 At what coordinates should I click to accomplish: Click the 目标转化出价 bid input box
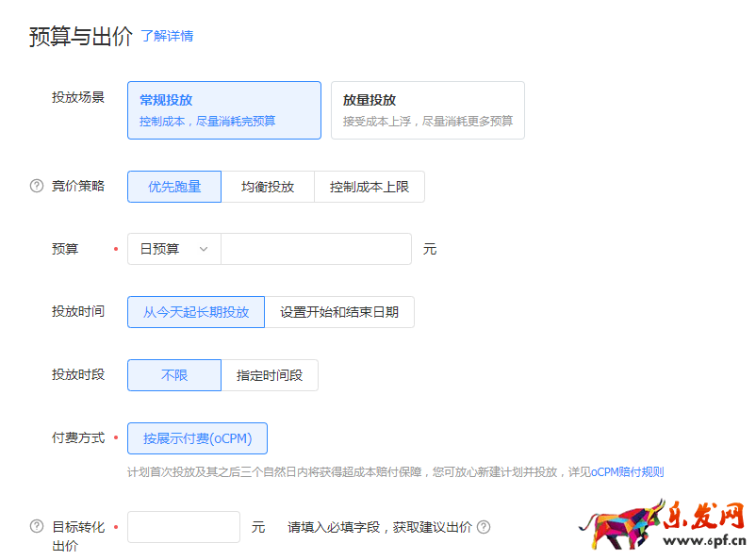pyautogui.click(x=184, y=527)
